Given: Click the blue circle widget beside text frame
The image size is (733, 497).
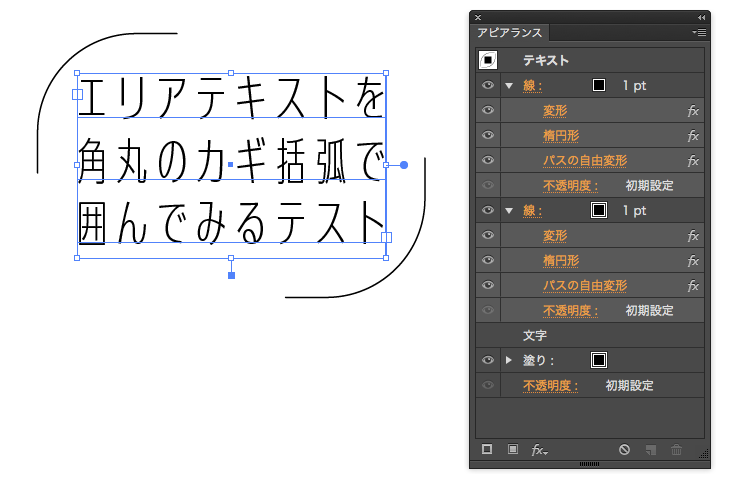Looking at the screenshot, I should [x=404, y=165].
